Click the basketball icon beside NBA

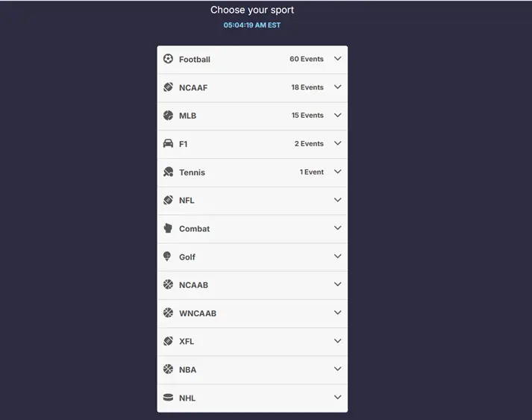[168, 369]
